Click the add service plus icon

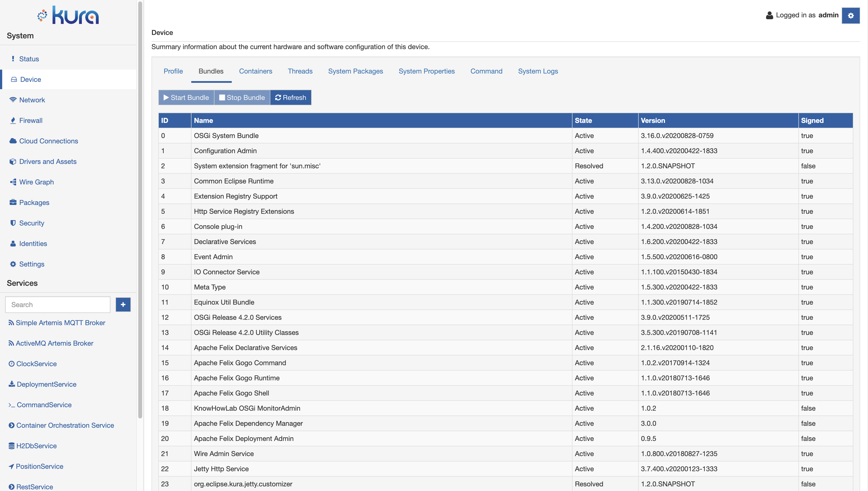tap(123, 304)
